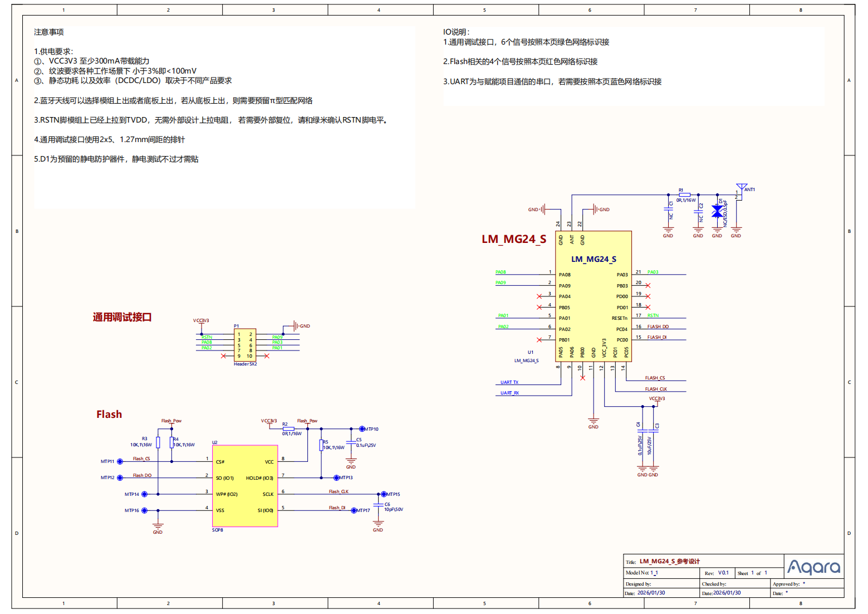Viewport: 868px width, 614px height.
Task: Select capacitor C5 0.1uF/25V
Action: point(351,442)
